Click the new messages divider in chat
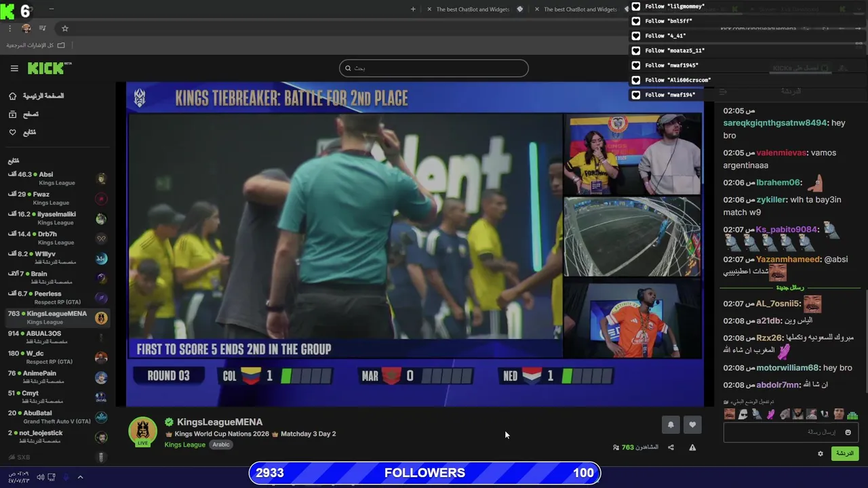The height and width of the screenshot is (488, 868). pyautogui.click(x=791, y=287)
